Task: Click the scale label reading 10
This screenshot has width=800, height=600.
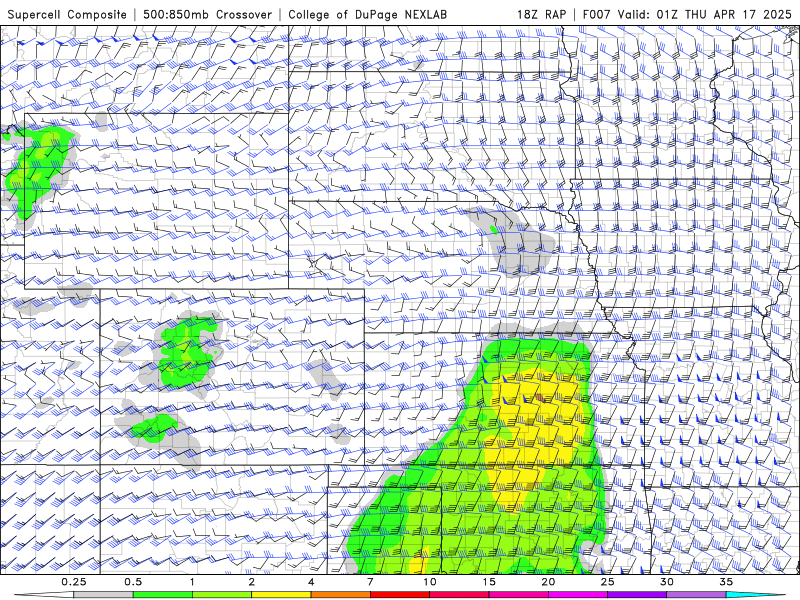Action: [x=430, y=582]
